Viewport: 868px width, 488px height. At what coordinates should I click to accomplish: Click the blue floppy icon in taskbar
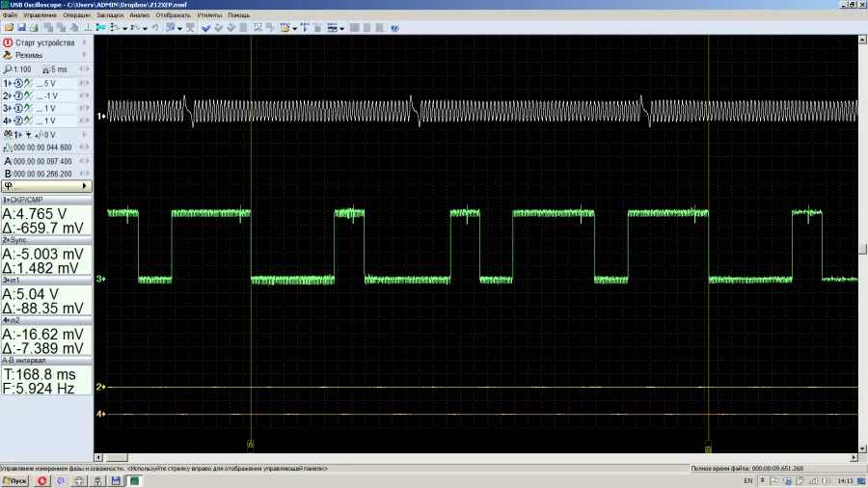point(116,481)
